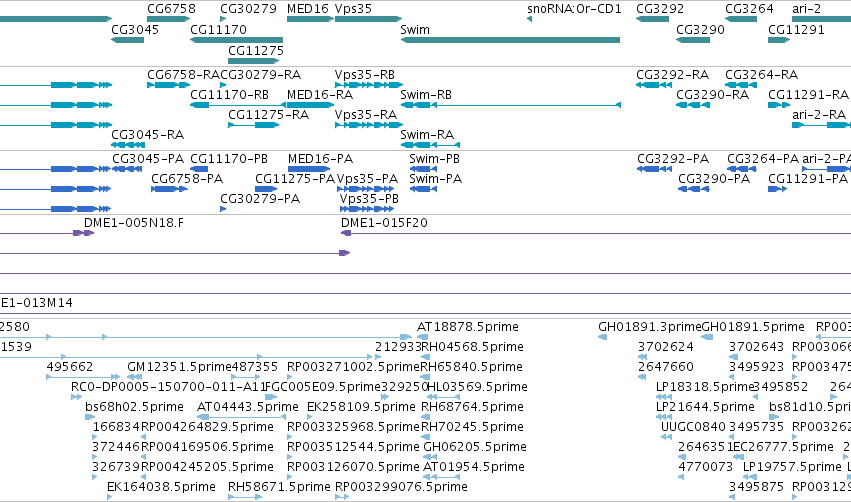Click the MED16-RA transcript
851x502 pixels.
310,105
